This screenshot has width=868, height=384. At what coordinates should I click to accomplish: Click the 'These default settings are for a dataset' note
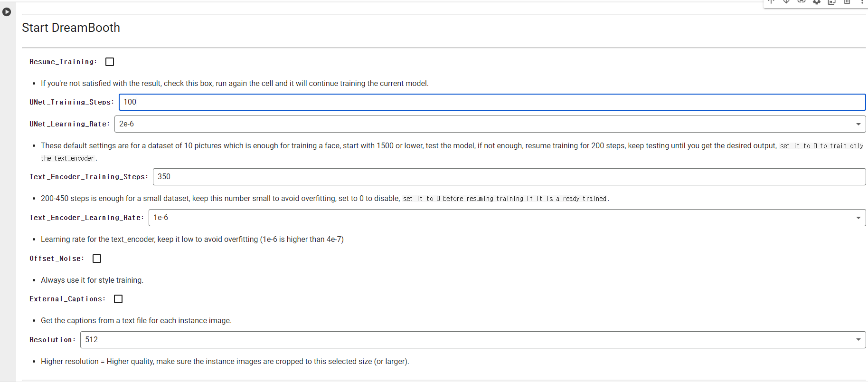[452, 152]
